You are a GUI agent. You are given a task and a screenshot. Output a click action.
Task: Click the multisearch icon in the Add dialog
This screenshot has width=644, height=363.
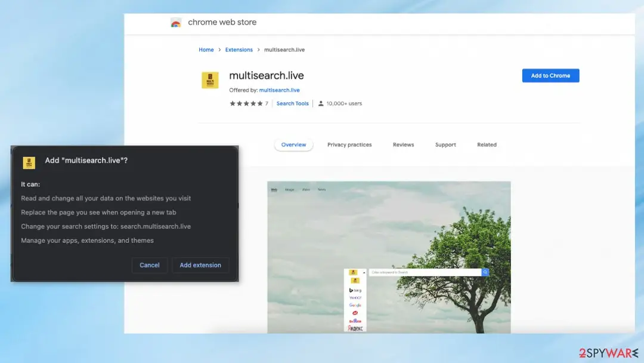click(x=29, y=163)
